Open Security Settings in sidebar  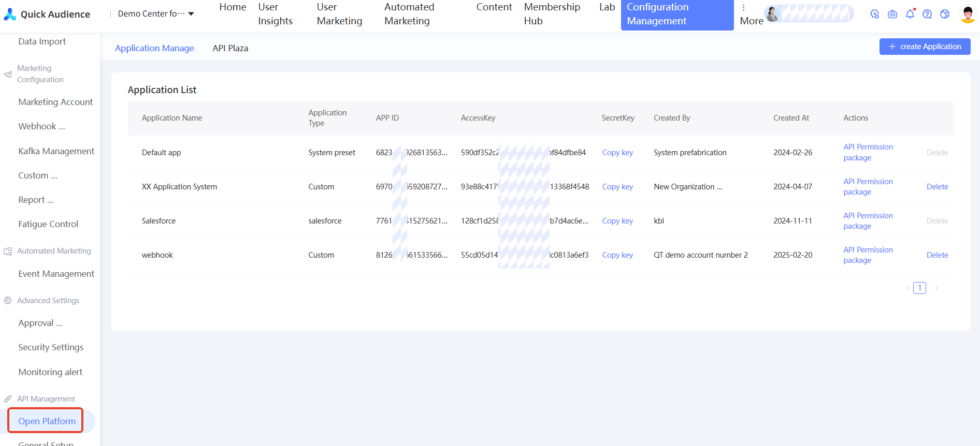pyautogui.click(x=51, y=347)
